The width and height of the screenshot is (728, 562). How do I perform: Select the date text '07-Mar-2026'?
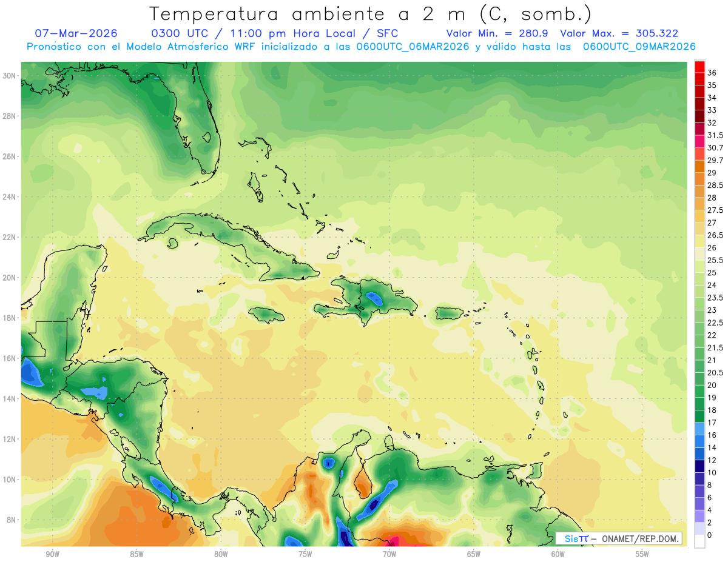tap(76, 33)
